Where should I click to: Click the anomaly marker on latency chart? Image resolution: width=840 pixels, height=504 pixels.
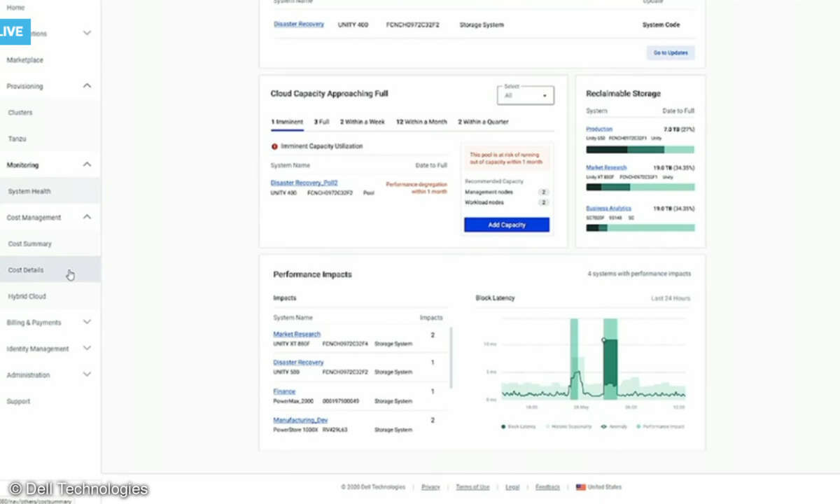tap(604, 340)
